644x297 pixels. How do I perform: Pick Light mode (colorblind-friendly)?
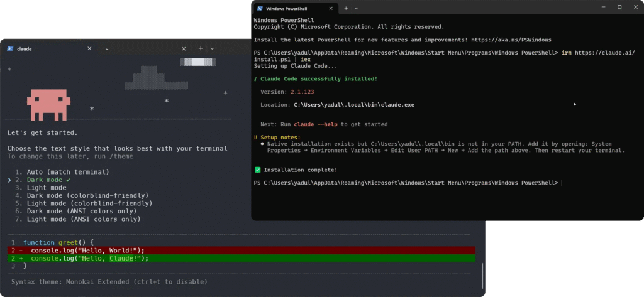coord(84,203)
